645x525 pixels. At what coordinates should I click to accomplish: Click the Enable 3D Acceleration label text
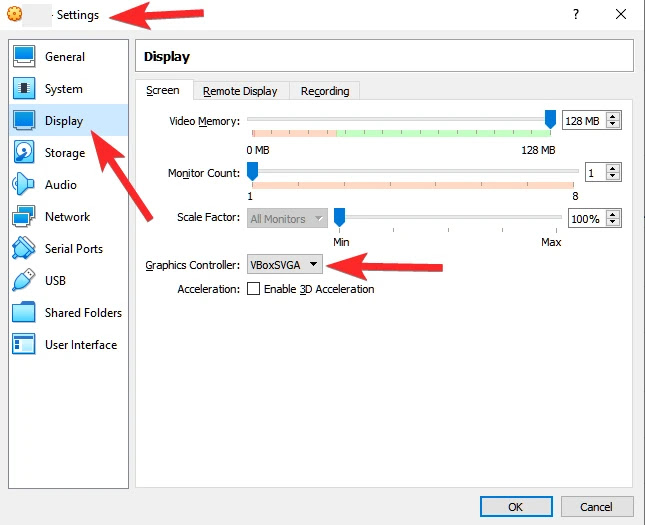pos(319,289)
